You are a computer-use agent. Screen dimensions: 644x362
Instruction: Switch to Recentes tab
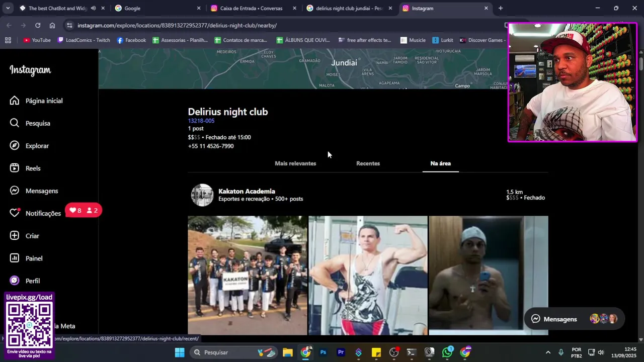368,163
